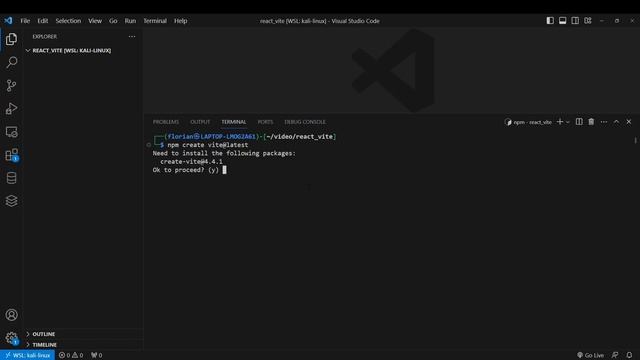The width and height of the screenshot is (640, 360).
Task: Open the Help menu
Action: click(x=180, y=21)
